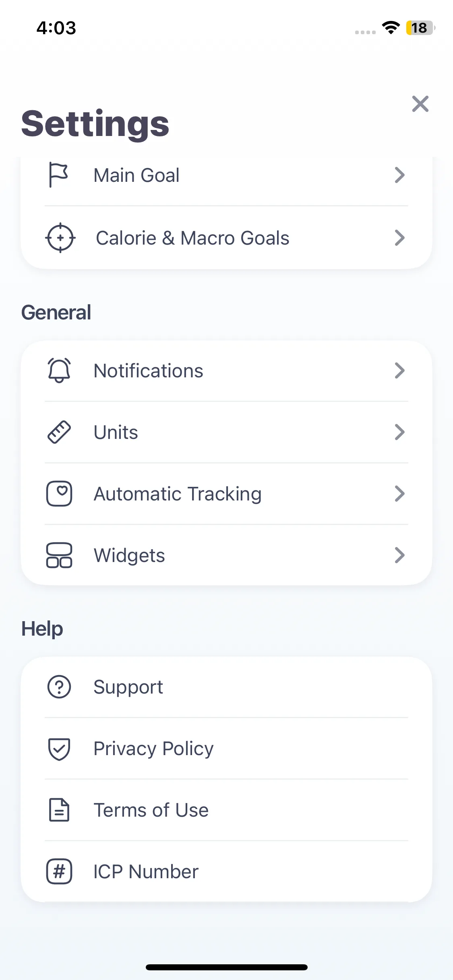Image resolution: width=453 pixels, height=980 pixels.
Task: Expand Calorie & Macro Goals chevron
Action: tap(399, 238)
